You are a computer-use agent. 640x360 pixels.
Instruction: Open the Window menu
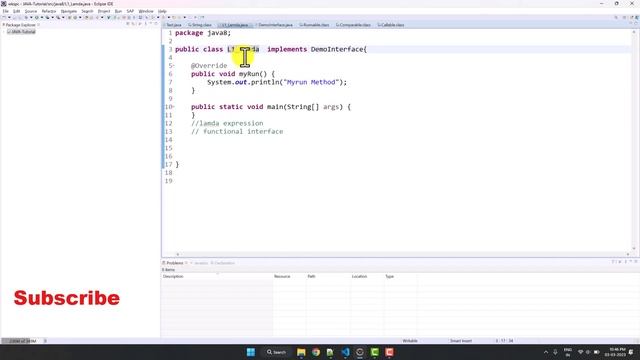pyautogui.click(x=146, y=11)
